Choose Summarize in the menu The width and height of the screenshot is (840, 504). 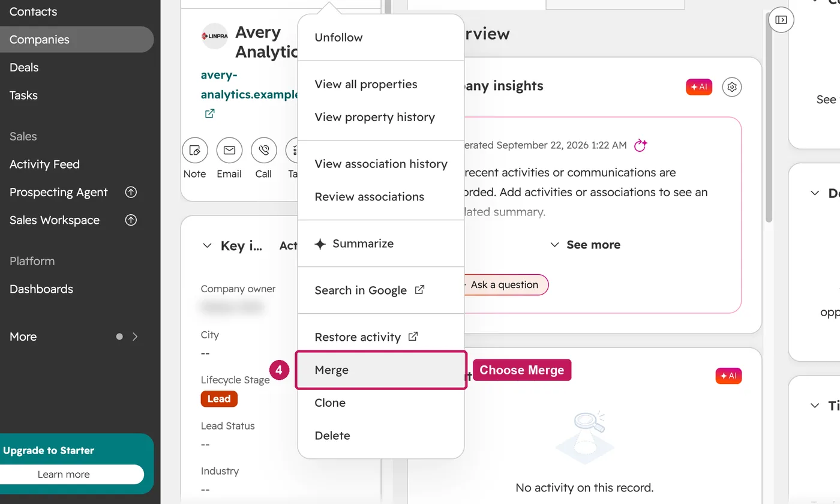pos(381,244)
